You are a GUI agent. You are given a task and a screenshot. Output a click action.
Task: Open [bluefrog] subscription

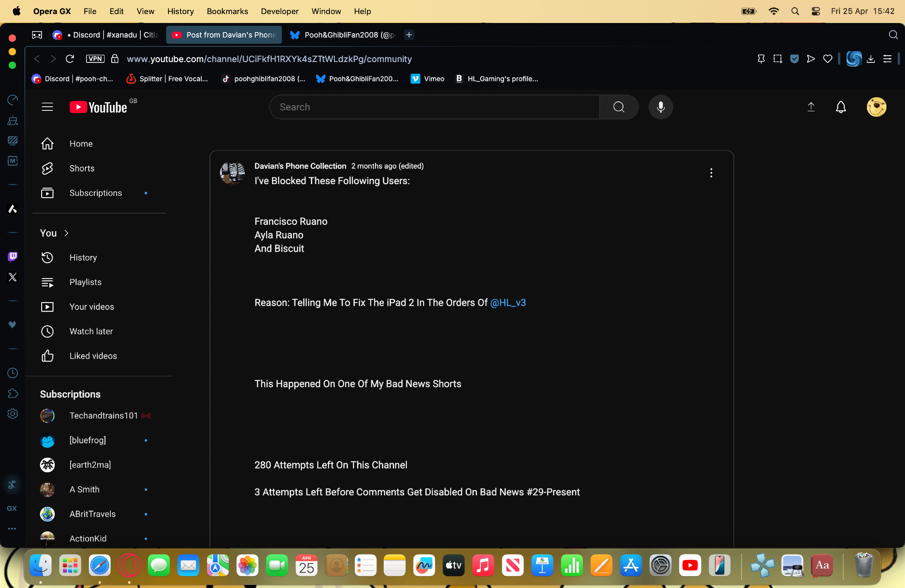pyautogui.click(x=100, y=440)
